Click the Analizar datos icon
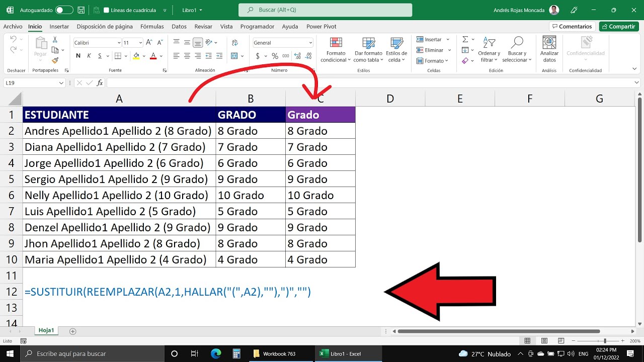 point(549,49)
